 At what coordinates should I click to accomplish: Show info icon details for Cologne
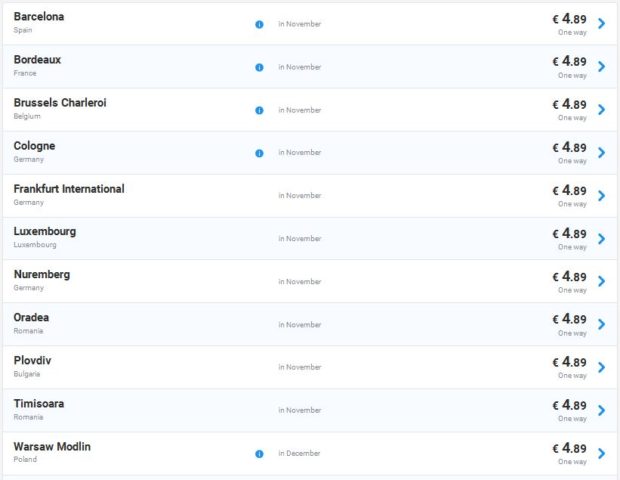pos(259,153)
